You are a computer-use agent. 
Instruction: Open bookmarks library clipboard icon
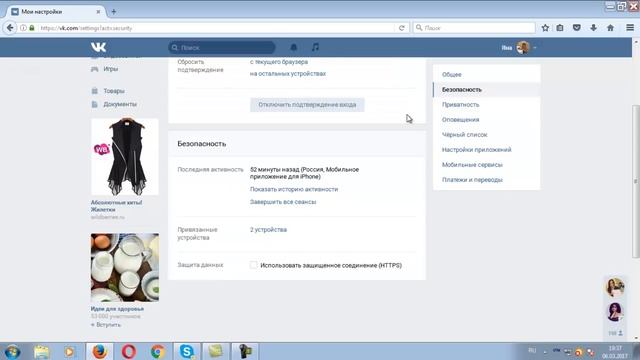tap(560, 28)
